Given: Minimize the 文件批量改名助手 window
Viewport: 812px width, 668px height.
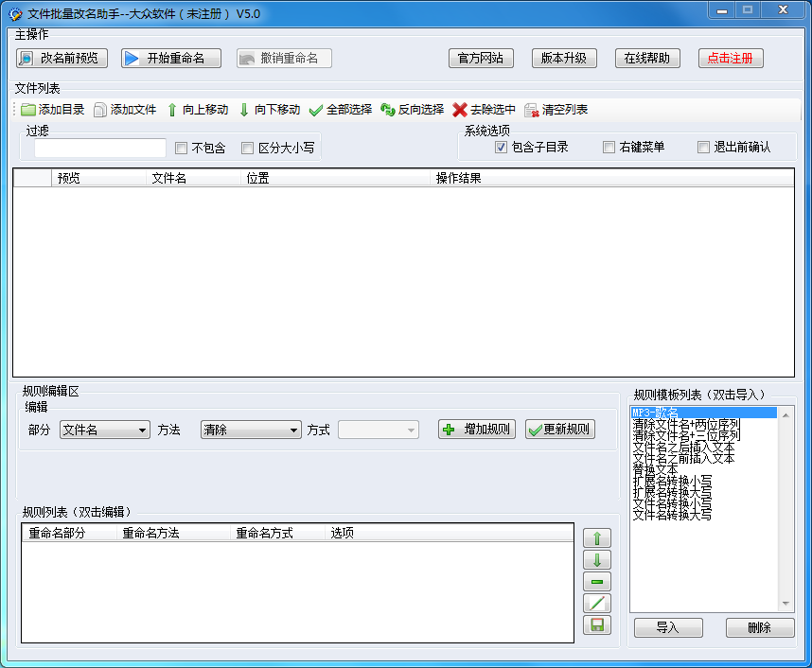Looking at the screenshot, I should pos(722,10).
